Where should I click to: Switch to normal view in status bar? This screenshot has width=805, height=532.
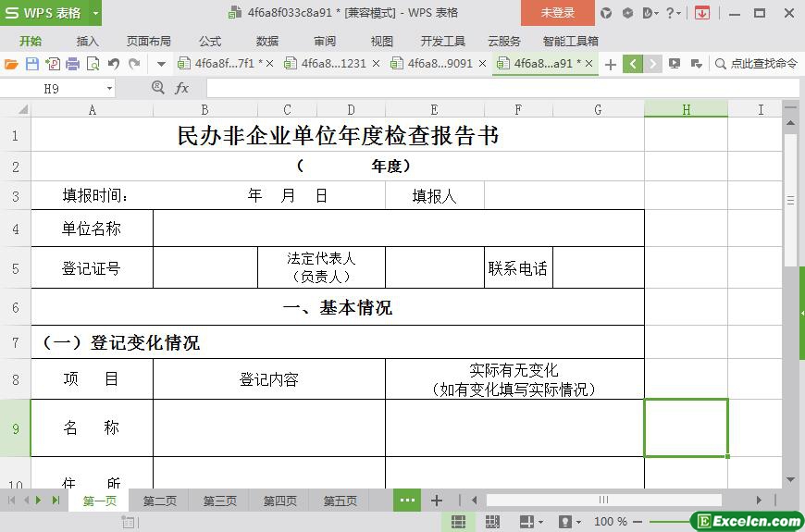pyautogui.click(x=458, y=522)
